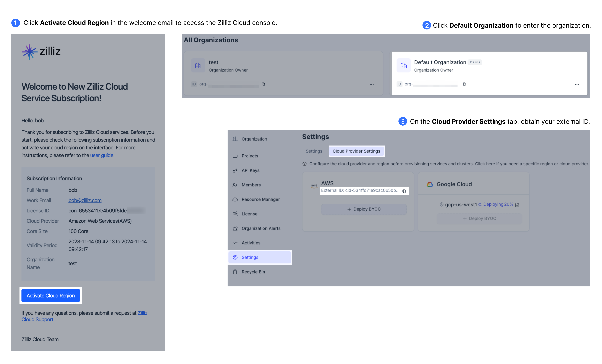Viewport: 602px width, 364px height.
Task: Open API Keys in the sidebar
Action: point(259,170)
